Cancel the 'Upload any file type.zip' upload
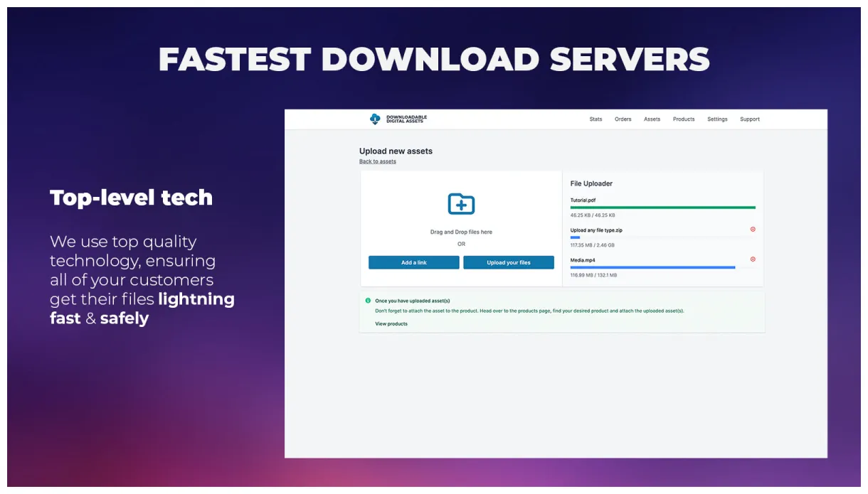Viewport: 868px width, 494px height. [753, 230]
